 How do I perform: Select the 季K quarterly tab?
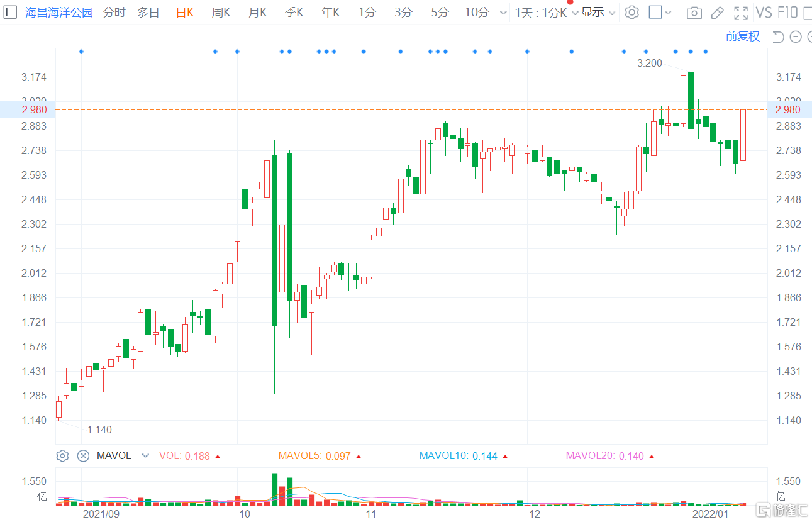[x=294, y=13]
